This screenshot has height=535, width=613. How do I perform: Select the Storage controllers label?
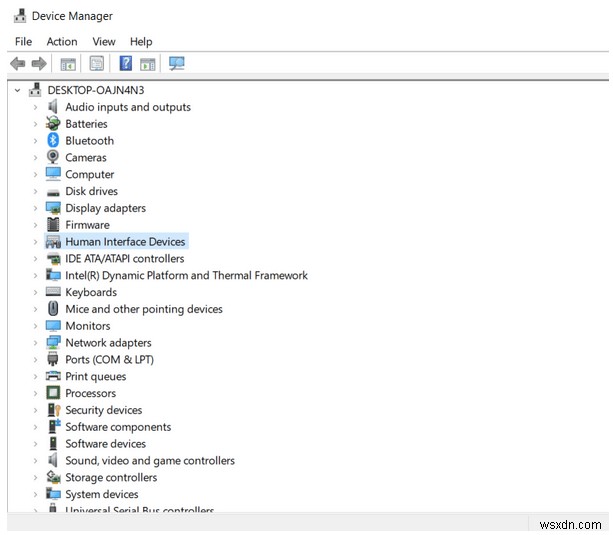111,478
